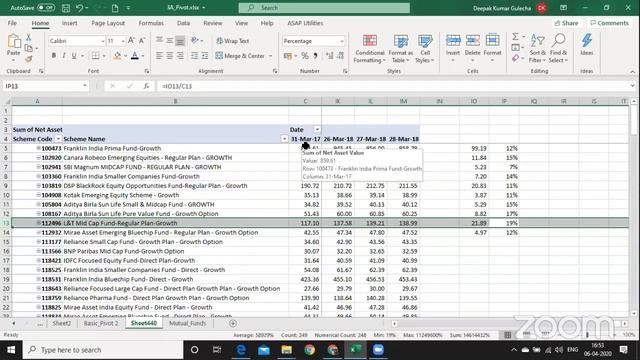640x360 pixels.
Task: Open the Calibri font name dropdown
Action: coord(102,41)
